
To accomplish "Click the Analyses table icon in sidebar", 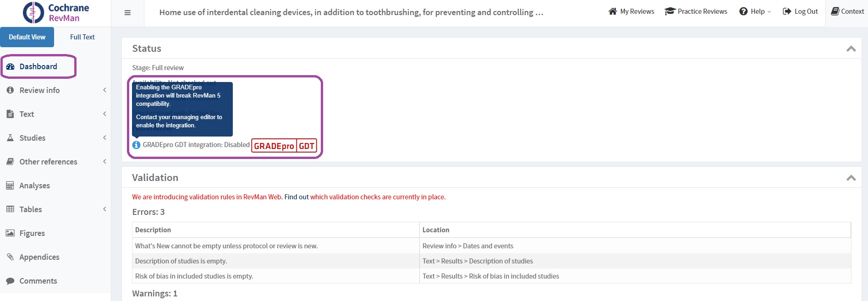I will click(x=10, y=186).
